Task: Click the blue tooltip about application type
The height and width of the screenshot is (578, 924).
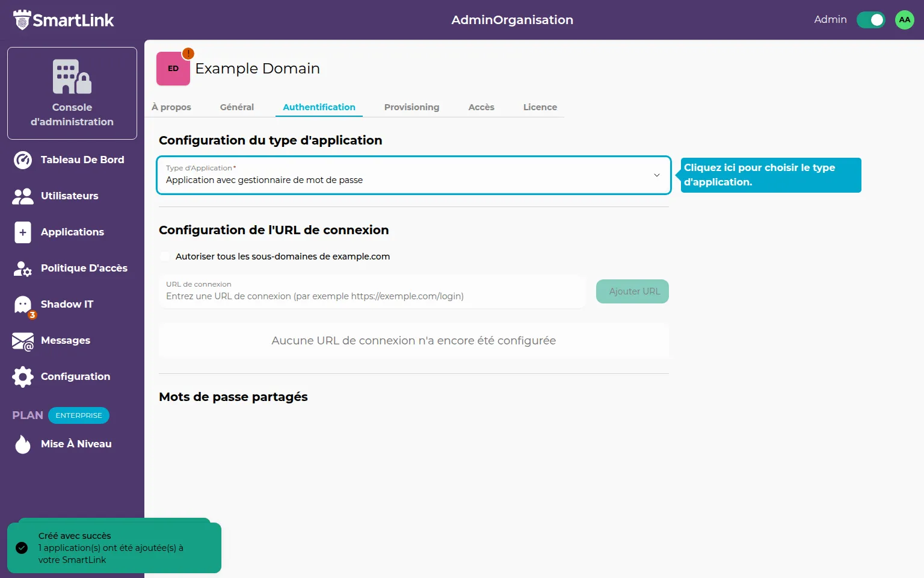Action: point(771,175)
